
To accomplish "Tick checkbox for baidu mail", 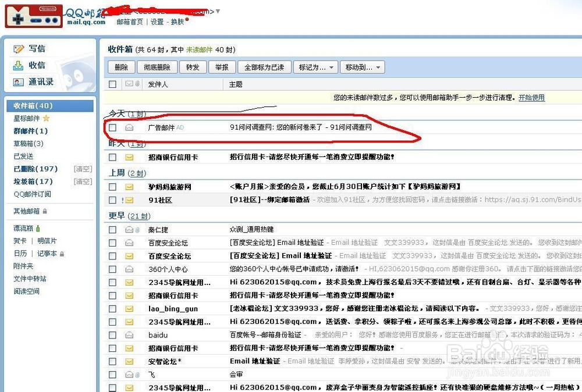I will point(112,335).
